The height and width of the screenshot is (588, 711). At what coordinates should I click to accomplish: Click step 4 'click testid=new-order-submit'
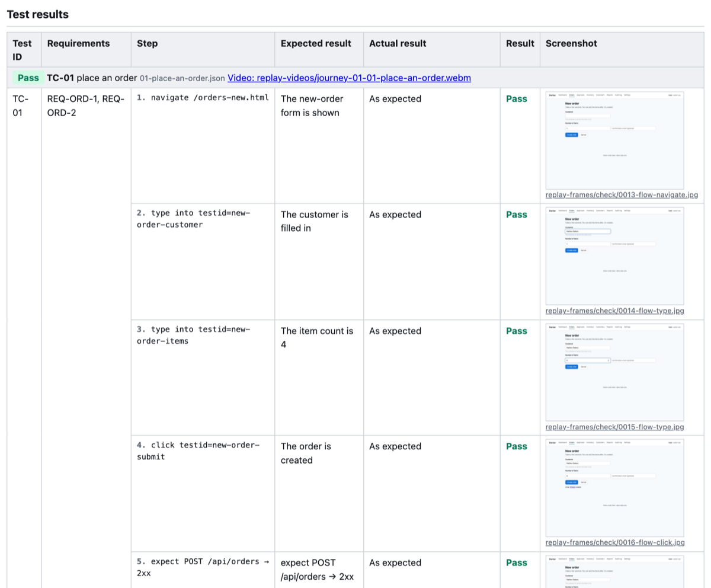198,451
